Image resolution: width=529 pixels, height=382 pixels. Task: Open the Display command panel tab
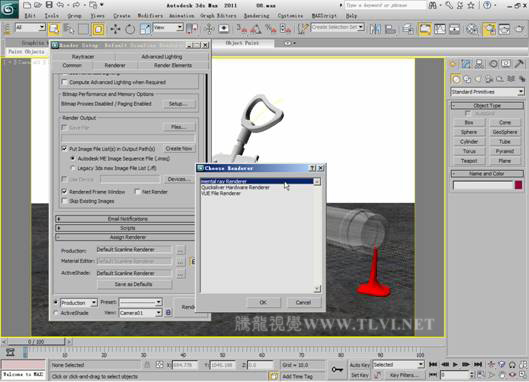pos(506,64)
